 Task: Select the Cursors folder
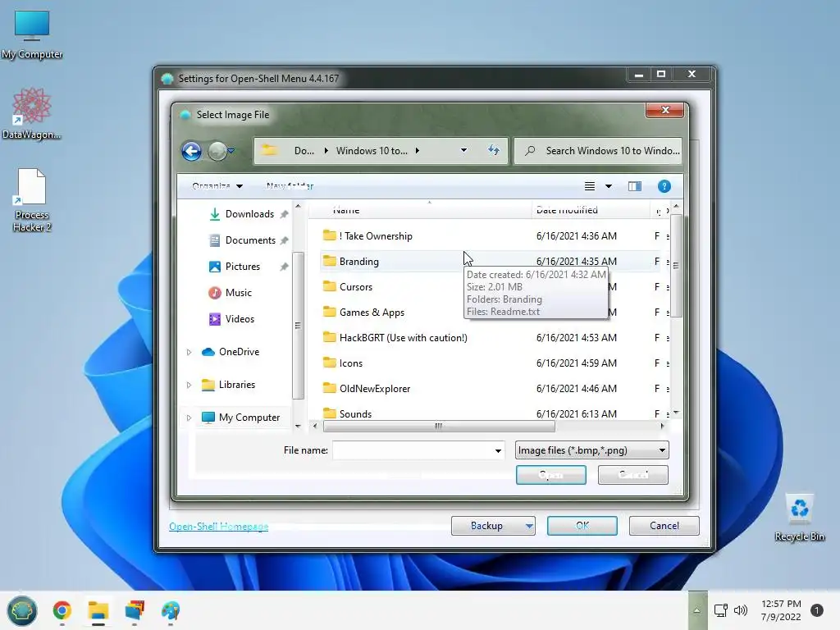pos(355,286)
